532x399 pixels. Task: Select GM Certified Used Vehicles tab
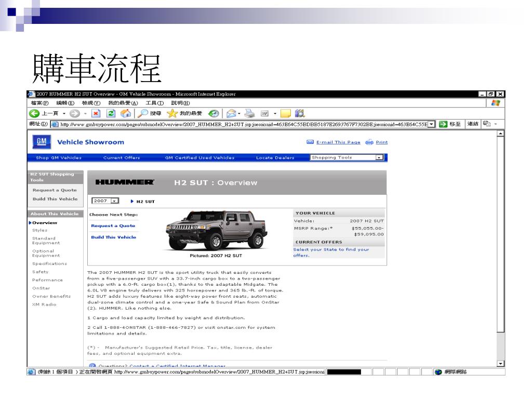199,158
